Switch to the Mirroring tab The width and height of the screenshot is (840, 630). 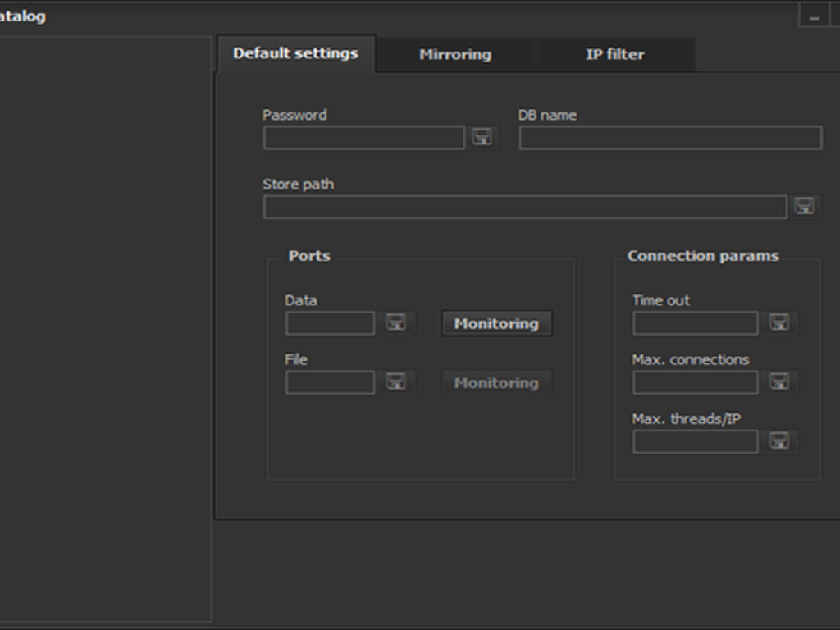point(455,55)
